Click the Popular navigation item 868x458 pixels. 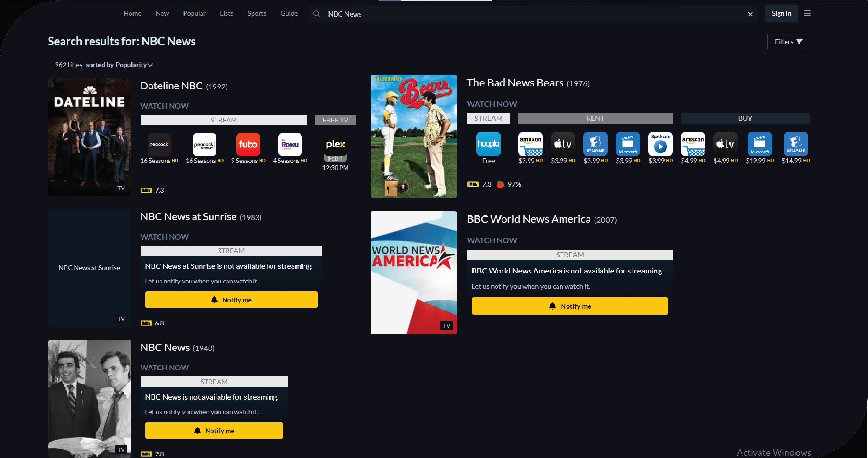point(194,14)
